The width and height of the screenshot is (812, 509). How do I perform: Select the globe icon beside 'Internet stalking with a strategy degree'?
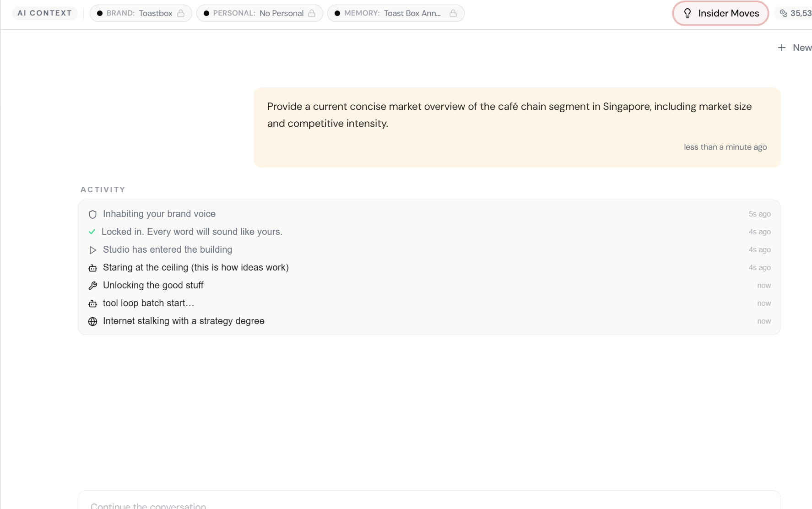point(93,321)
